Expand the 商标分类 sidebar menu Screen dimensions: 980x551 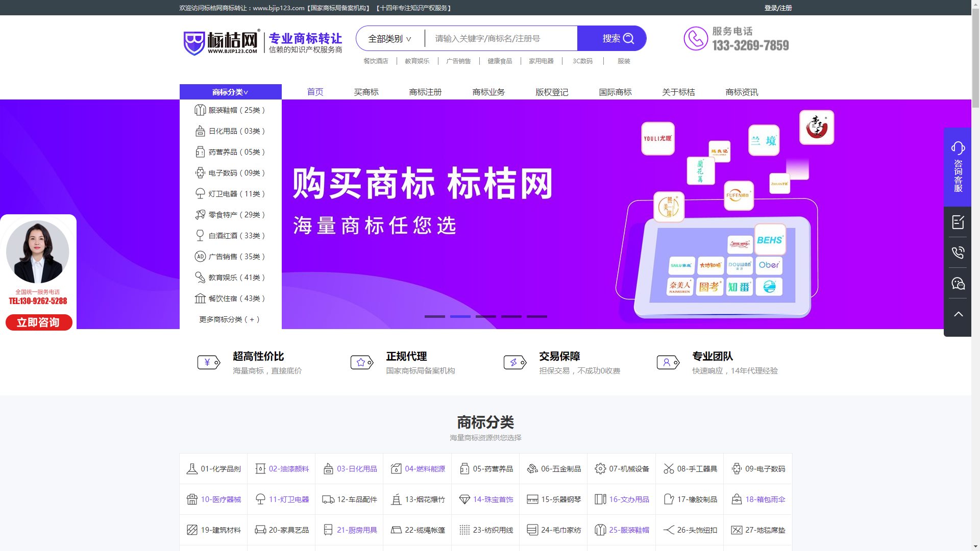230,92
